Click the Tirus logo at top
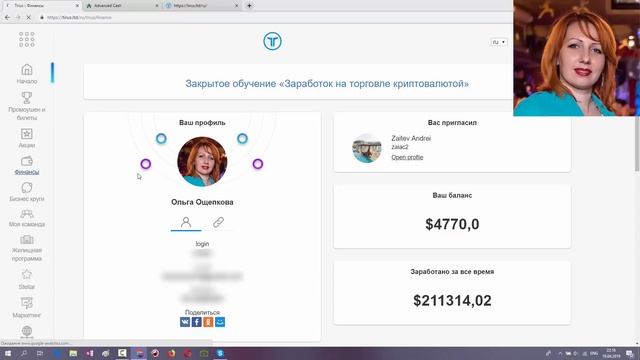This screenshot has width=640, height=360. 272,41
